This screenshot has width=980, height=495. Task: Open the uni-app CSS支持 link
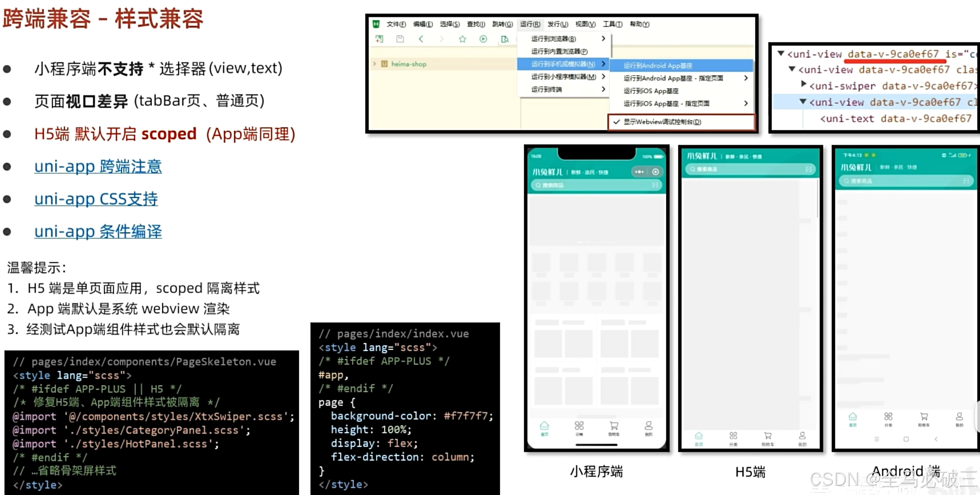pyautogui.click(x=96, y=199)
